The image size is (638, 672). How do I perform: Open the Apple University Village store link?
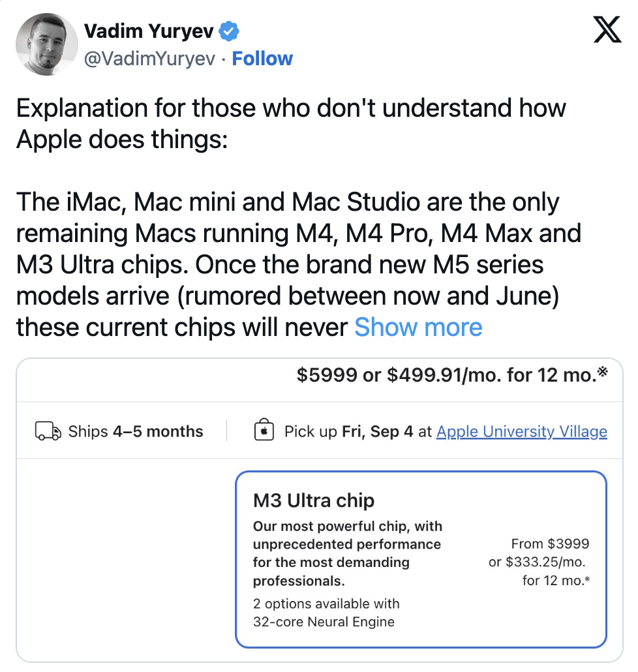point(522,431)
